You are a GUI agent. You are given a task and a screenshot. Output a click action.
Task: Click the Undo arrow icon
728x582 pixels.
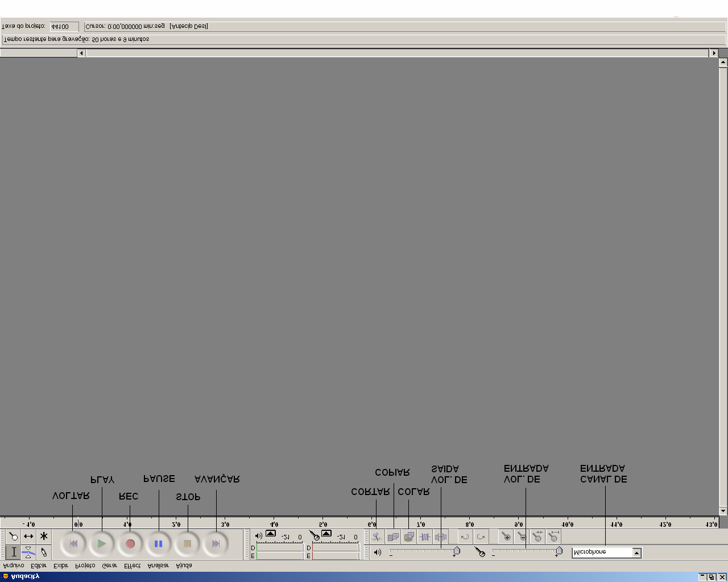465,537
